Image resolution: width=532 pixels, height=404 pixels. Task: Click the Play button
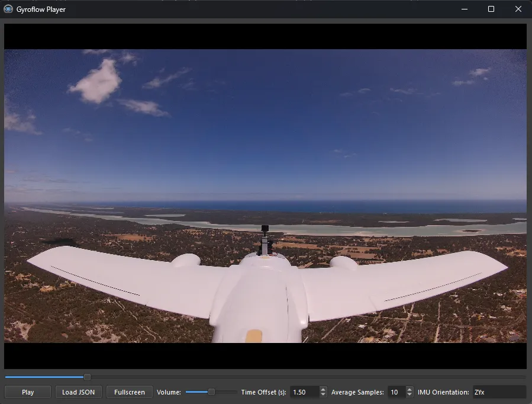click(28, 392)
